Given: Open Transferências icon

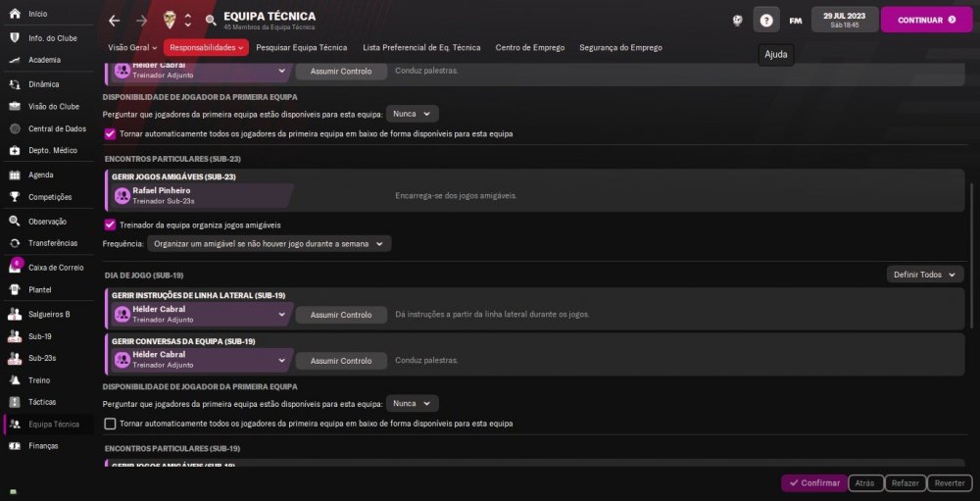Looking at the screenshot, I should click(x=15, y=243).
